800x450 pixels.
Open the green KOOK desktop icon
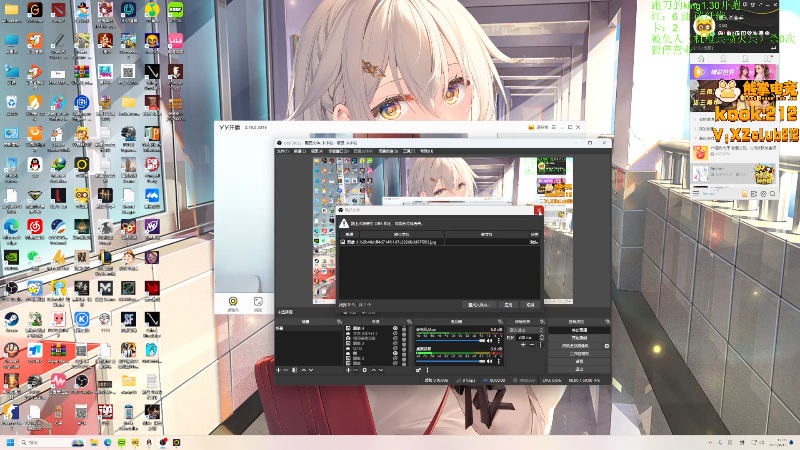pyautogui.click(x=176, y=10)
